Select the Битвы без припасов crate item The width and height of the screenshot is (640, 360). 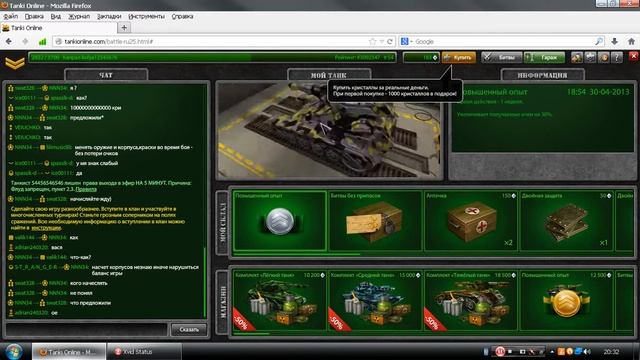375,221
